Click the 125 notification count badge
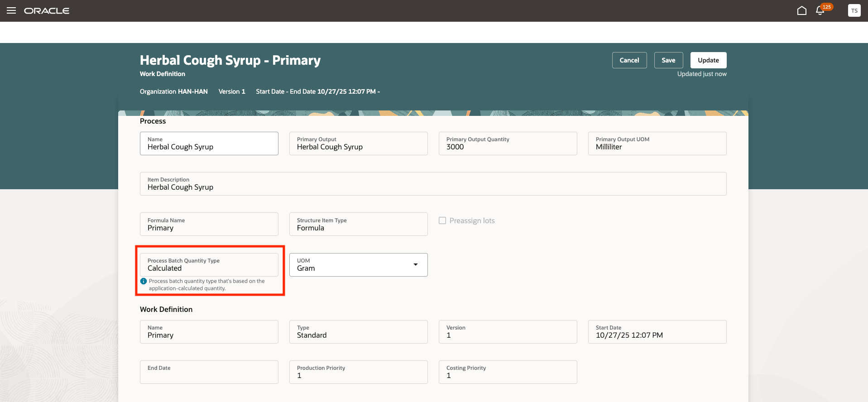 tap(827, 7)
